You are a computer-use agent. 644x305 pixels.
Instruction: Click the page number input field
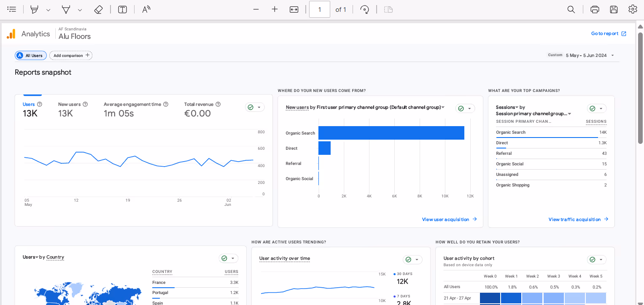(x=320, y=9)
